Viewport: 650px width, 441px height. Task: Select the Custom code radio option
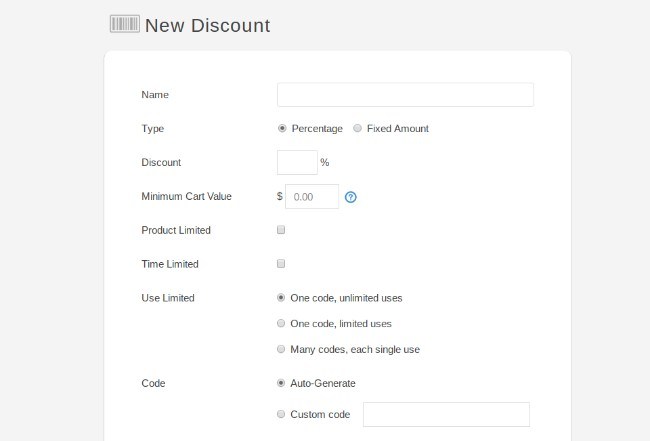(281, 414)
